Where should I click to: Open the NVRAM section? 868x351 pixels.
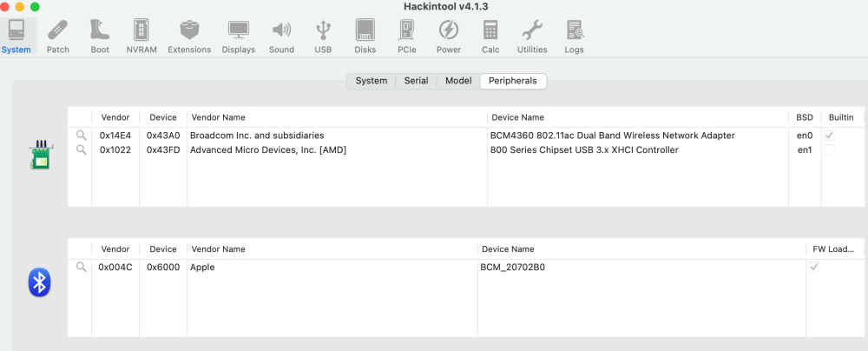coord(141,36)
